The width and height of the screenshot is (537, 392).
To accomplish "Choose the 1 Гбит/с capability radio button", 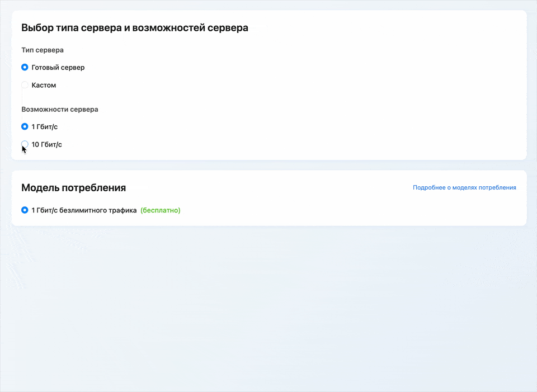I will click(x=25, y=126).
